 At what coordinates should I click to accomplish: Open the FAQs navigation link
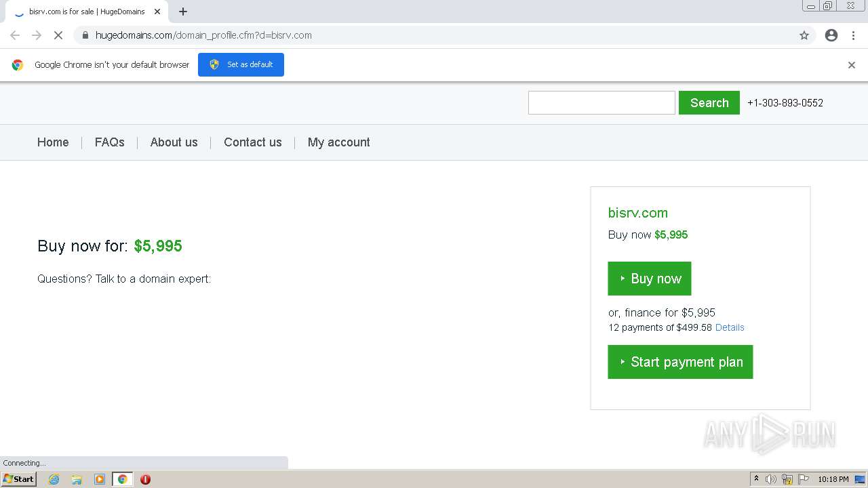[x=110, y=142]
